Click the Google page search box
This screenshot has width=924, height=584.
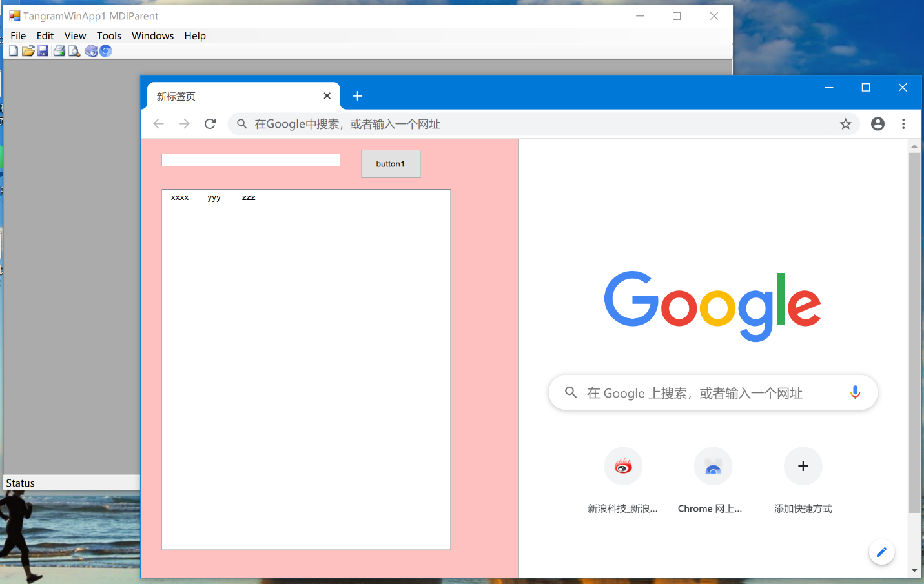(x=713, y=392)
